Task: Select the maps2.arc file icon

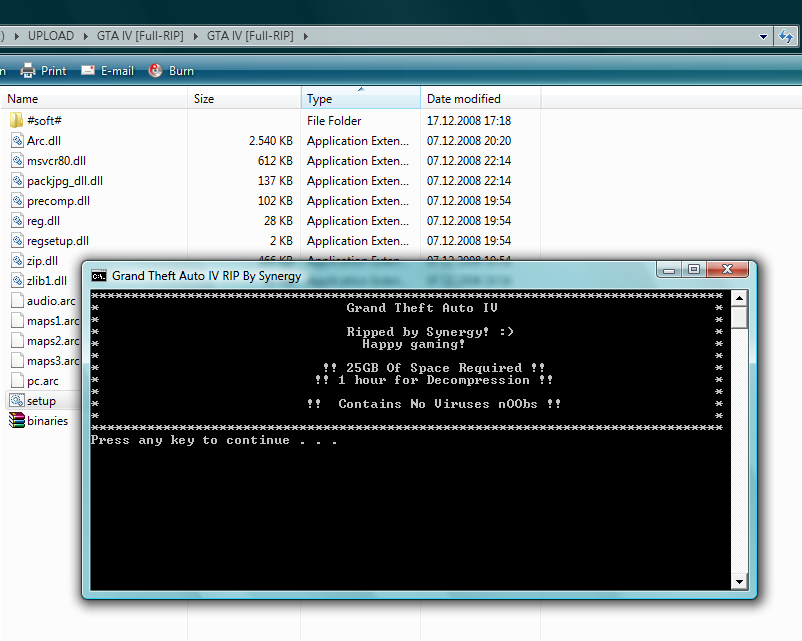Action: 17,341
